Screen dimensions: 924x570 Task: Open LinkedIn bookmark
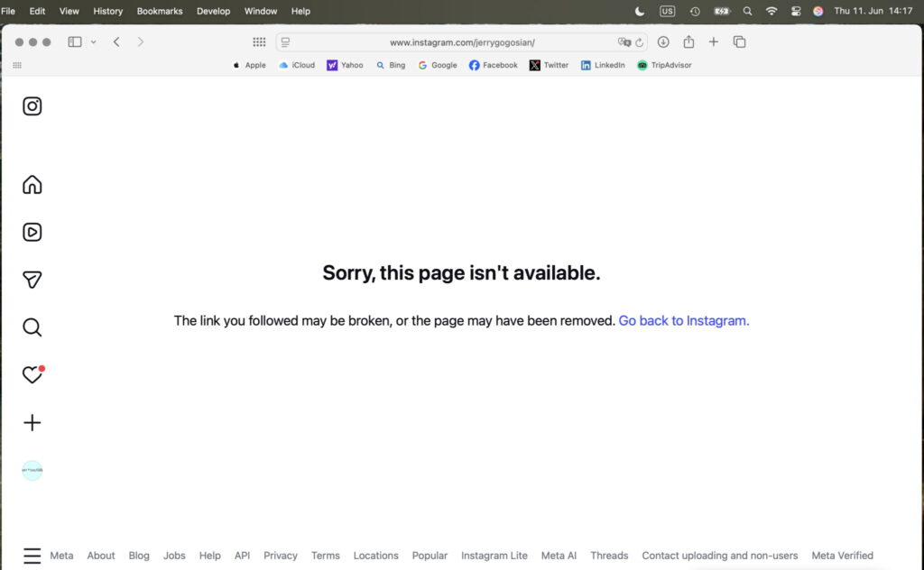[x=603, y=65]
